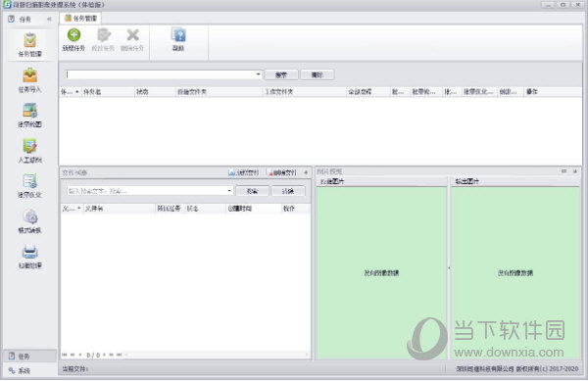The width and height of the screenshot is (588, 381).
Task: Open the scanner management printer icon
Action: coord(30,257)
